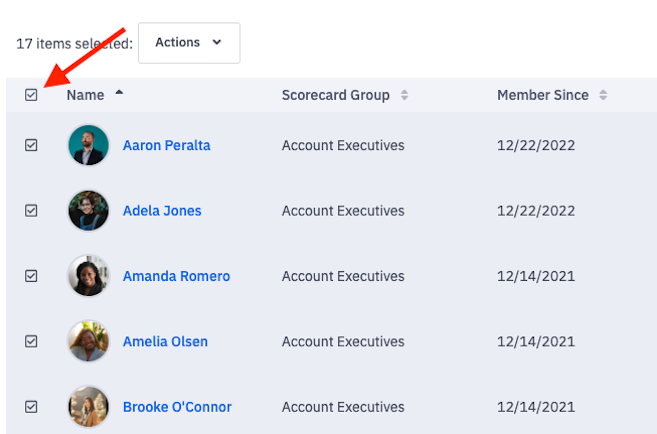
Task: Click Amanda Romero's profile avatar
Action: pyautogui.click(x=88, y=276)
